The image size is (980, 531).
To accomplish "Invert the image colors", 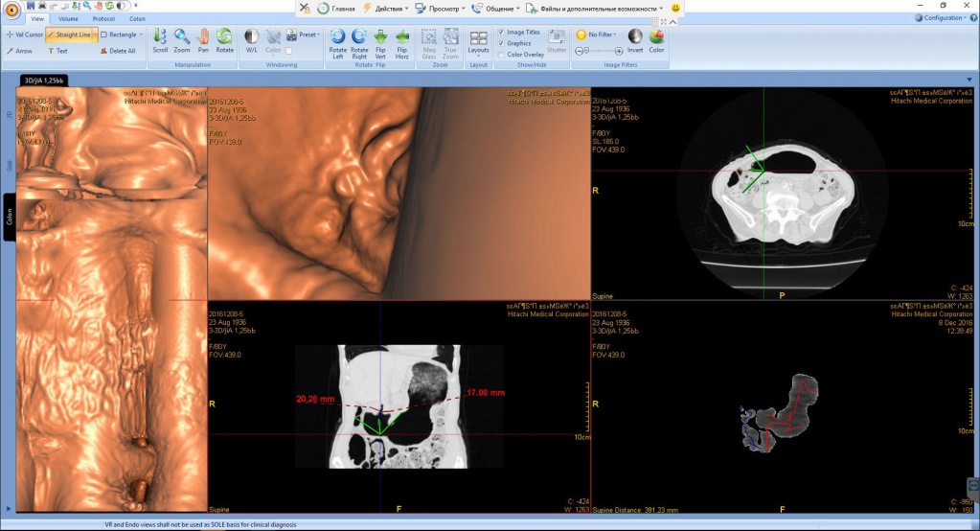I will click(x=634, y=39).
